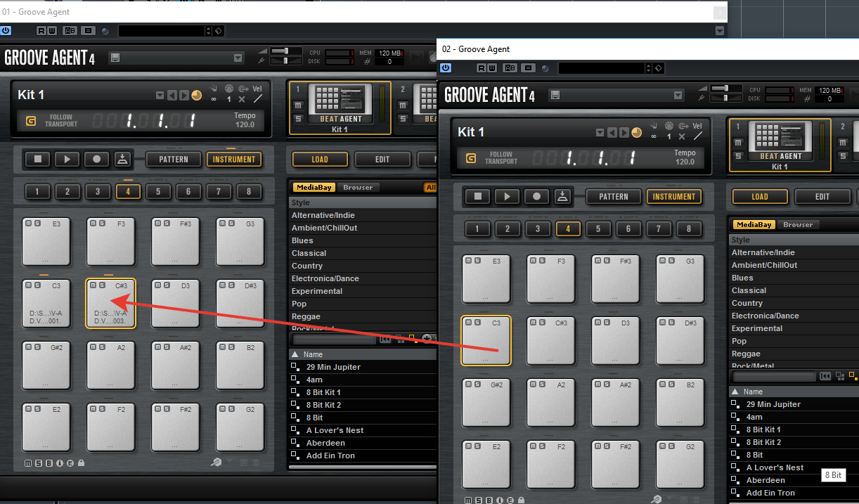The height and width of the screenshot is (504, 859).
Task: Select the MediaBay tab in 02 window
Action: tap(754, 225)
